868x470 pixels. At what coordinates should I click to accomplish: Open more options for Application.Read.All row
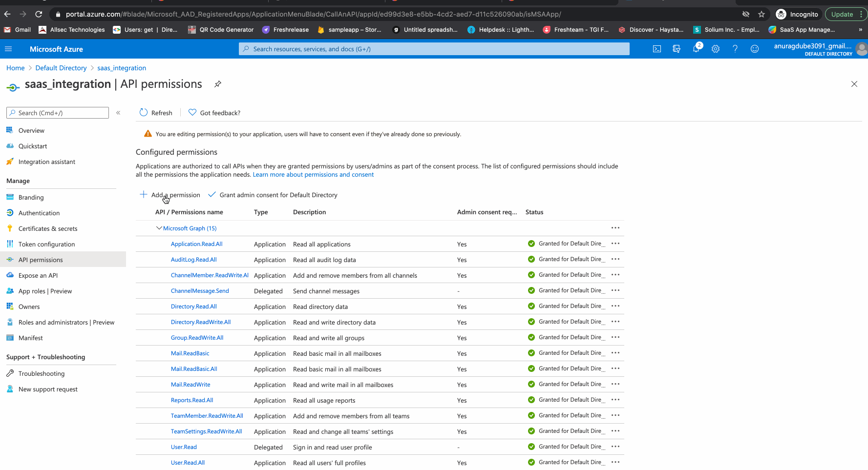point(615,244)
